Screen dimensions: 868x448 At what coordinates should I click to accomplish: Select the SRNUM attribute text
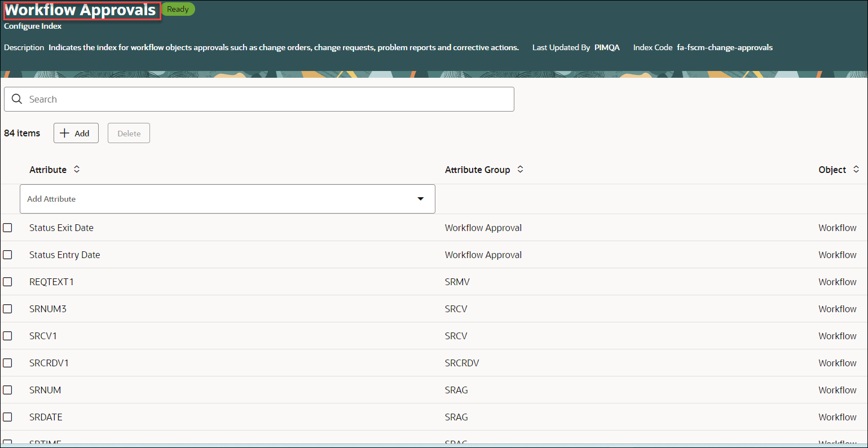click(x=45, y=390)
